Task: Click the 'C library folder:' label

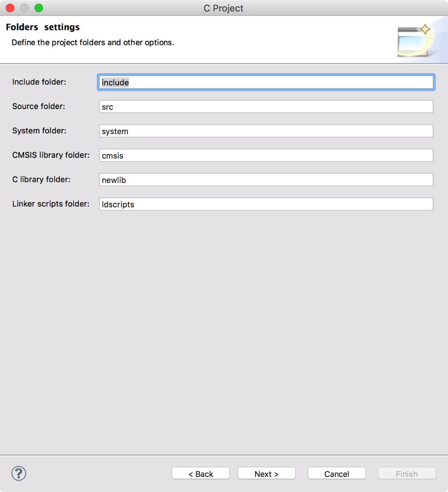Action: coord(41,180)
